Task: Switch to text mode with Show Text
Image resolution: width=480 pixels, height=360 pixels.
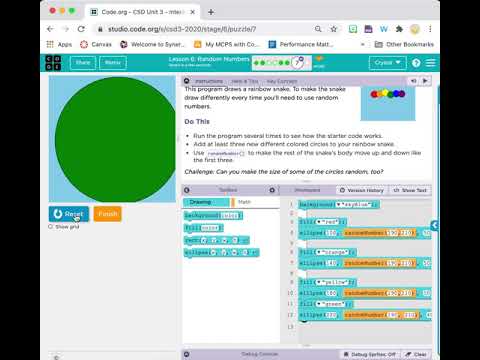Action: click(410, 190)
